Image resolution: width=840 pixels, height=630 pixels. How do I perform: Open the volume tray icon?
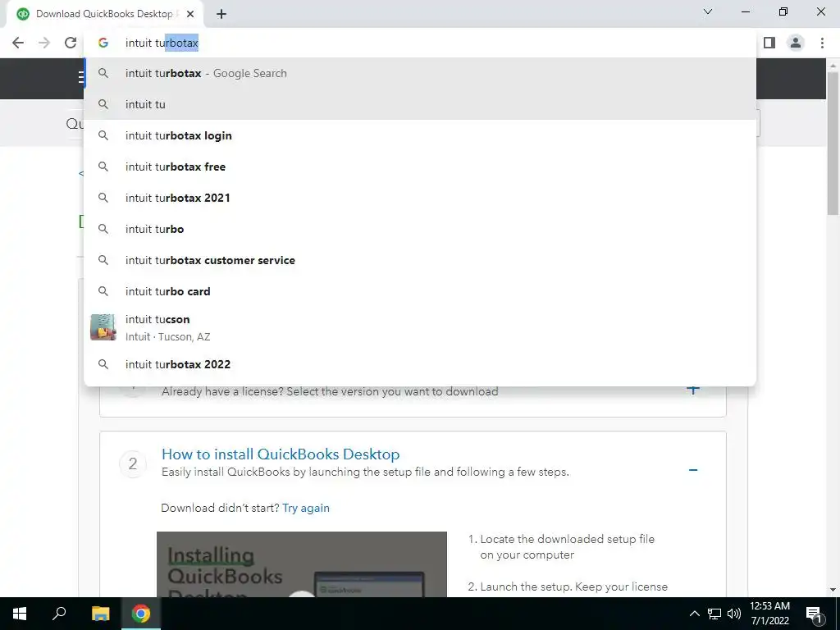pyautogui.click(x=734, y=614)
